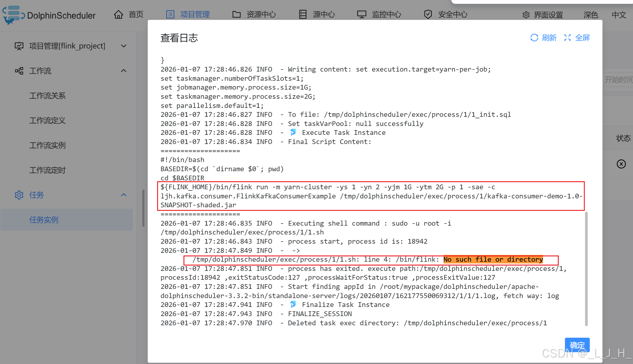The height and width of the screenshot is (364, 633).
Task: Click the datasource center icon
Action: (x=302, y=14)
